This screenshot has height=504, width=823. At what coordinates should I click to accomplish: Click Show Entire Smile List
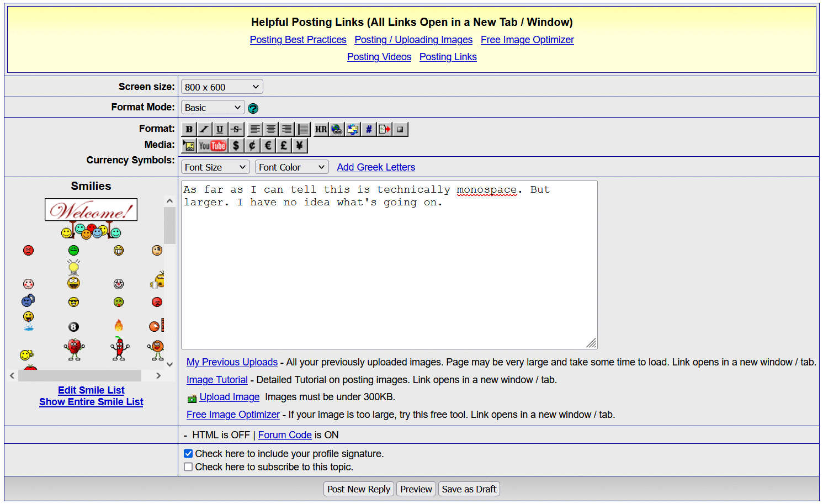tap(91, 402)
